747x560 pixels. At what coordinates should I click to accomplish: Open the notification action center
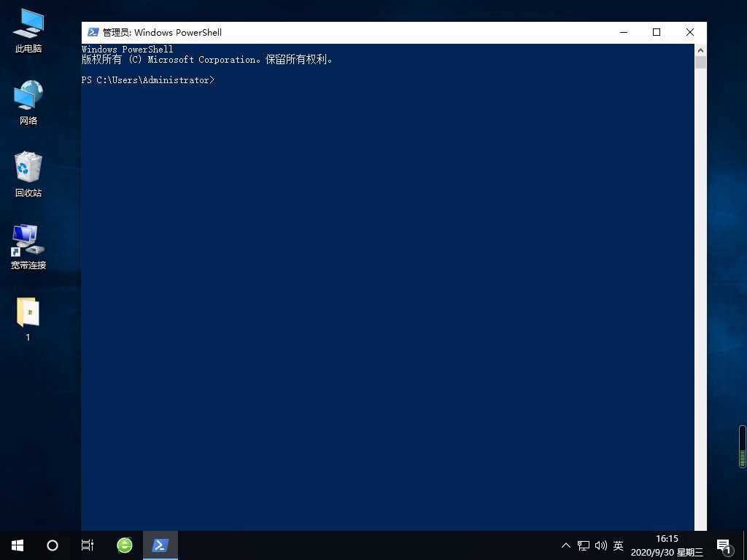724,545
